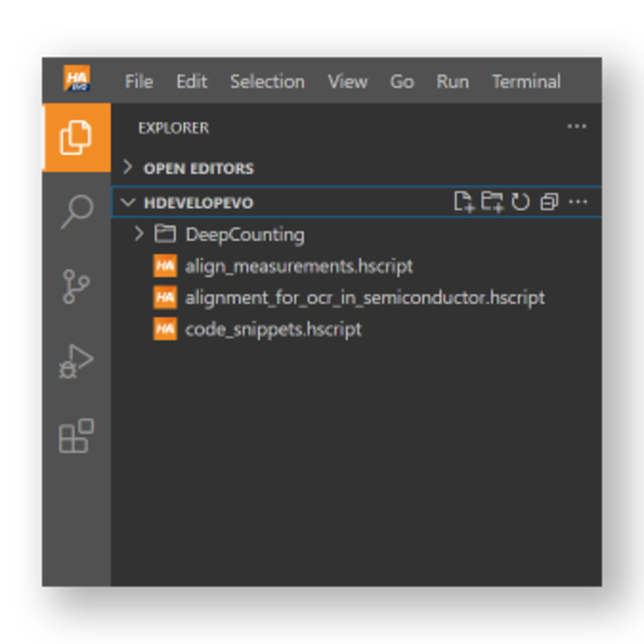The image size is (644, 644).
Task: Open the Explorer view in activity bar
Action: (76, 137)
